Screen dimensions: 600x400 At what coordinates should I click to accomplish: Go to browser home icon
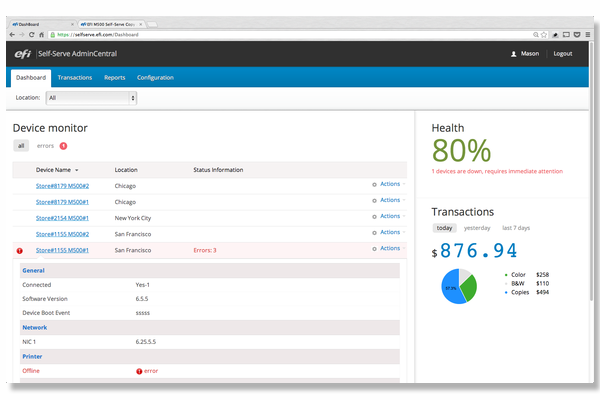pyautogui.click(x=41, y=34)
